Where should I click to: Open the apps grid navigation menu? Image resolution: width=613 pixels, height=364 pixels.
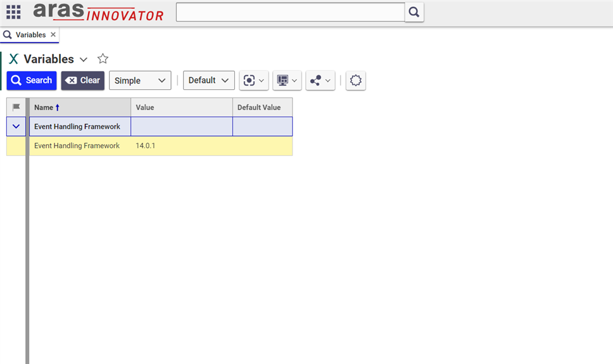click(13, 12)
